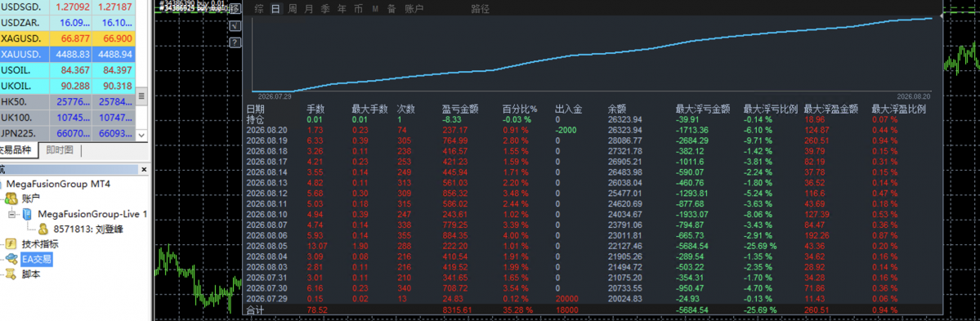Select the UK100. symbol row
980x321 pixels.
tap(68, 117)
